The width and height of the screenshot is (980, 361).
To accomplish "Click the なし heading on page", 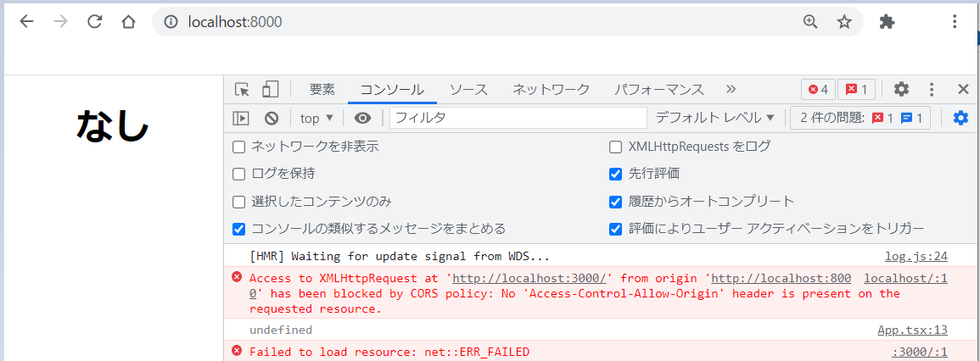I will click(x=113, y=125).
